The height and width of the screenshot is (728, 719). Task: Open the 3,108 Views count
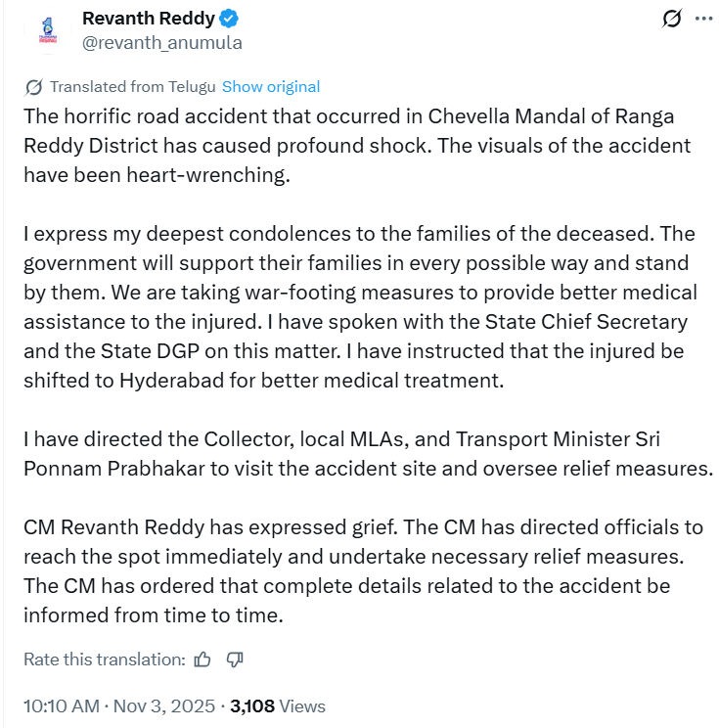point(278,705)
